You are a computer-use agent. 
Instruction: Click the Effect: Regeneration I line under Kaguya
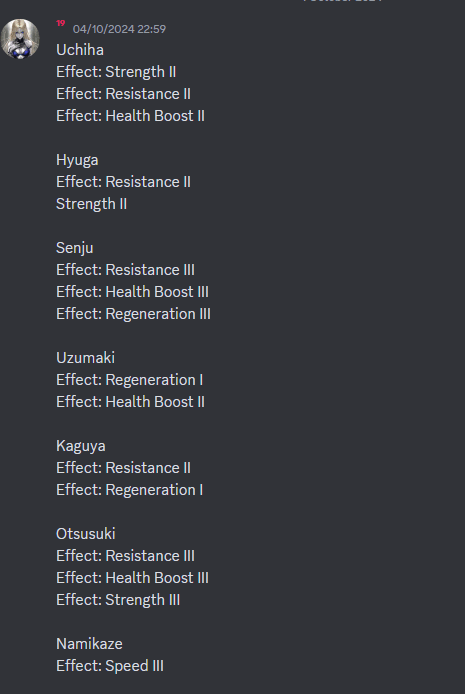click(130, 490)
